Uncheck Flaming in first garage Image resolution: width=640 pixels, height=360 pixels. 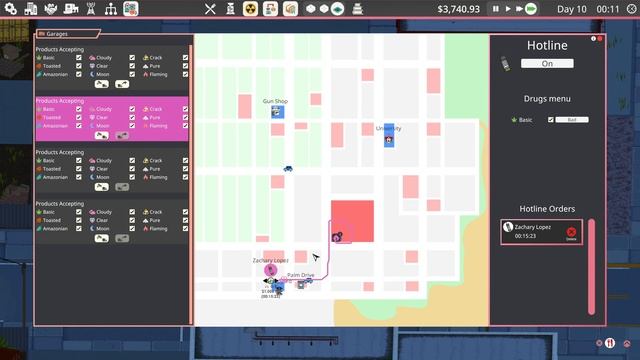185,74
